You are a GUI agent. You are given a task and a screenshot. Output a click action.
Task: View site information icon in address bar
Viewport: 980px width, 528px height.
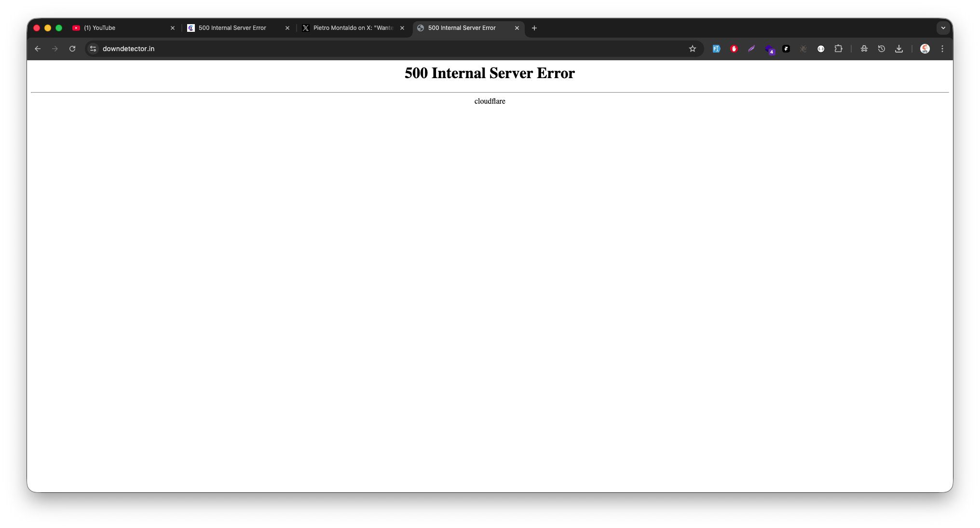coord(93,49)
